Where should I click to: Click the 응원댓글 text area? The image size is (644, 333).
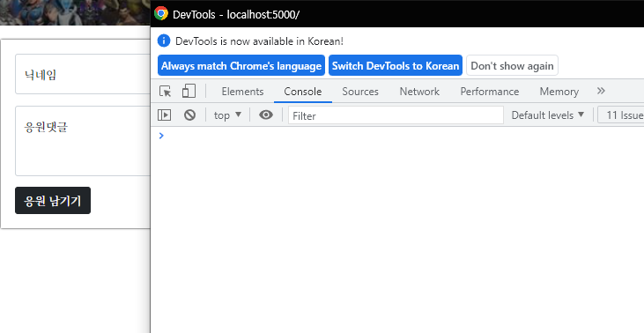click(83, 141)
